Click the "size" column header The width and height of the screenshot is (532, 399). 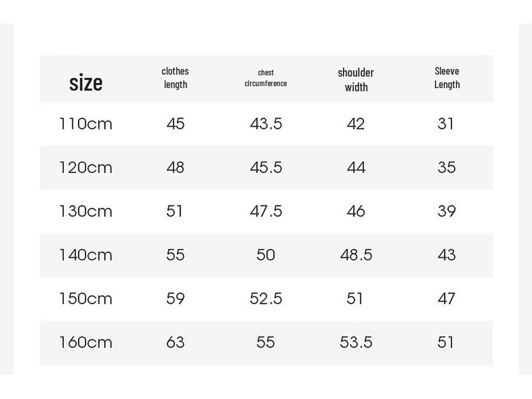click(86, 82)
